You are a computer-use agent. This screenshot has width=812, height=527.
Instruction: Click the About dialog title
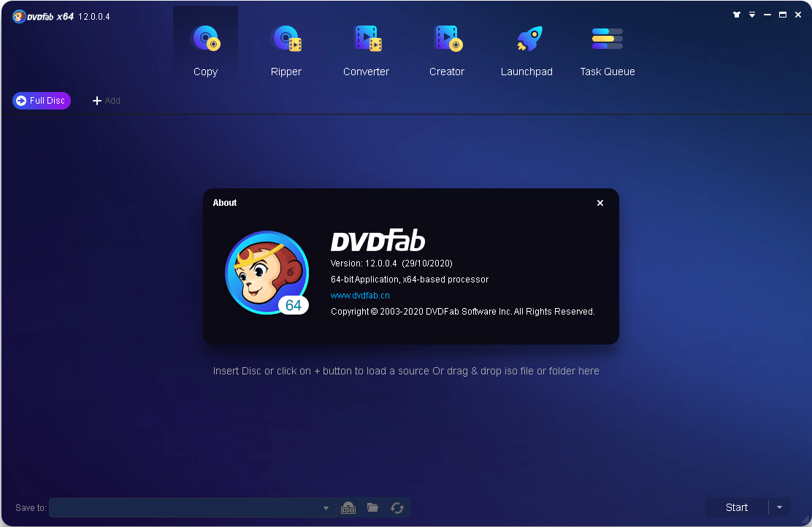(225, 202)
